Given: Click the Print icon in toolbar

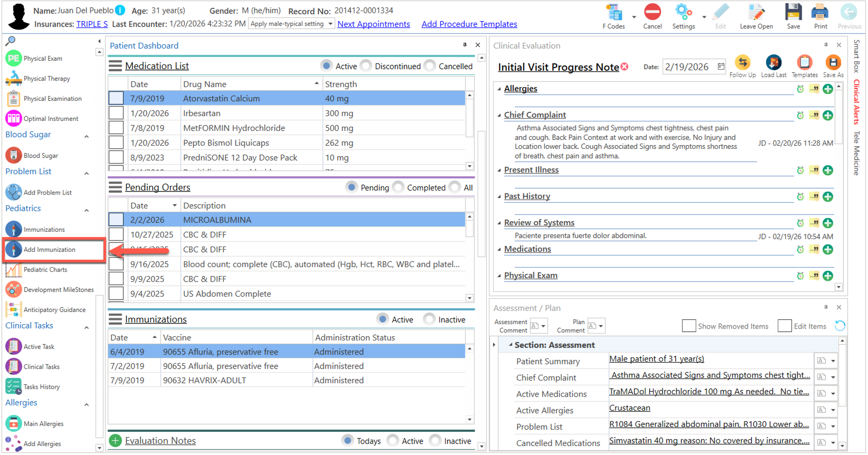Looking at the screenshot, I should 820,13.
